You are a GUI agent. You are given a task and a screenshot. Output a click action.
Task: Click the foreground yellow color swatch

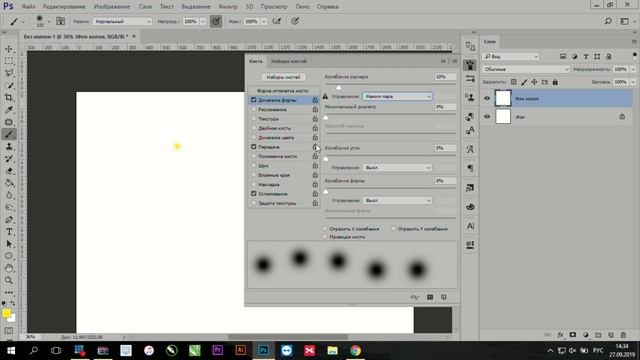pyautogui.click(x=6, y=313)
